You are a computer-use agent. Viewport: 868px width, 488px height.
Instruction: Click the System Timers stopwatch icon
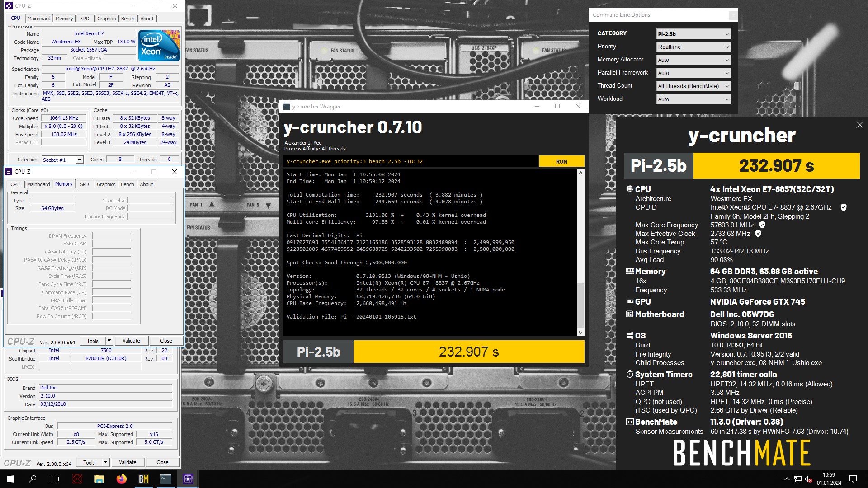coord(630,374)
